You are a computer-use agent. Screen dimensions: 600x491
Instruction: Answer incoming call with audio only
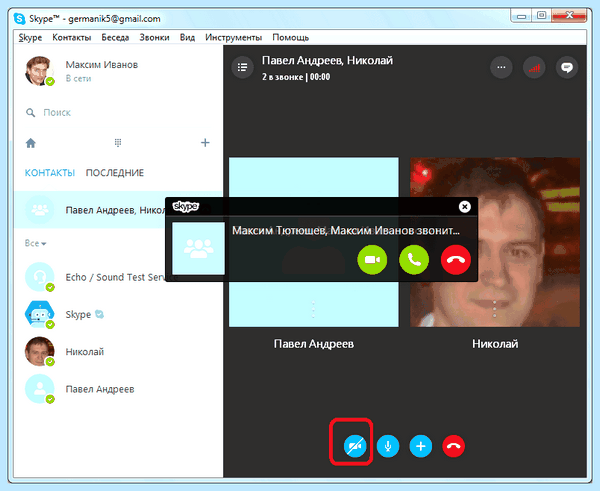tap(414, 260)
